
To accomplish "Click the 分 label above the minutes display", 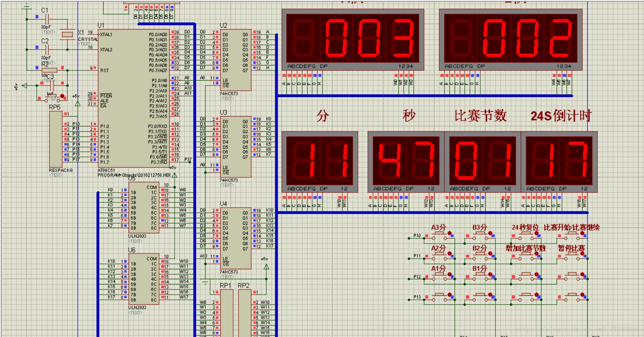I will click(x=322, y=115).
